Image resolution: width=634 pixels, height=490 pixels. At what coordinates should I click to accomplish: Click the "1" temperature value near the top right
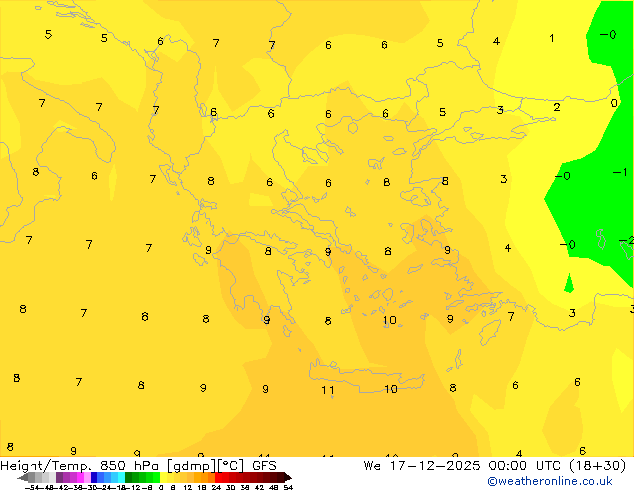point(552,38)
